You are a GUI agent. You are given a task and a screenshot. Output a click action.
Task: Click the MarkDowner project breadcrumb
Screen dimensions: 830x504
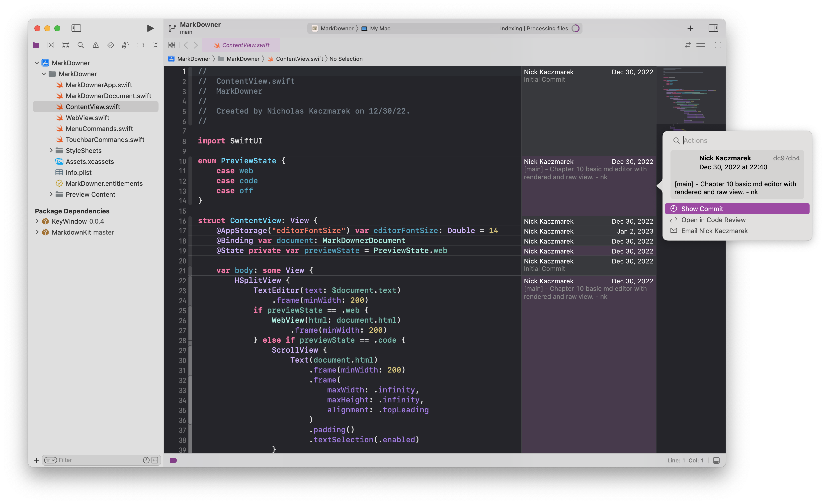189,59
